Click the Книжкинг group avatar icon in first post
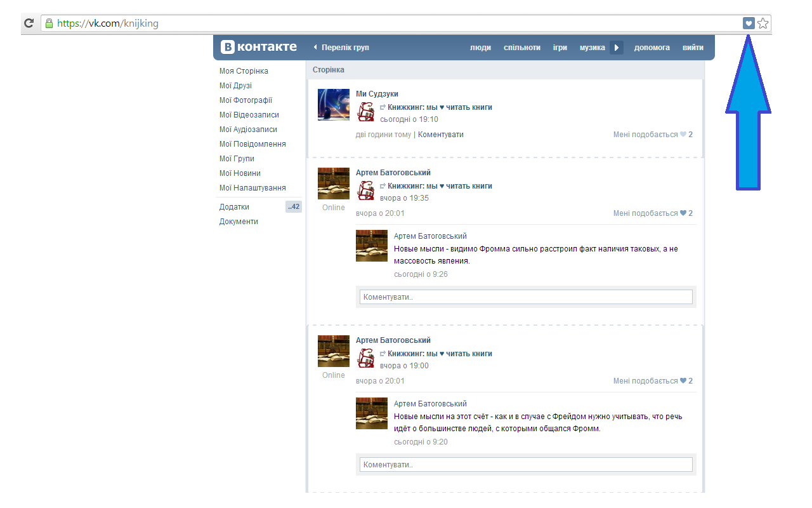The width and height of the screenshot is (812, 508). click(x=365, y=110)
